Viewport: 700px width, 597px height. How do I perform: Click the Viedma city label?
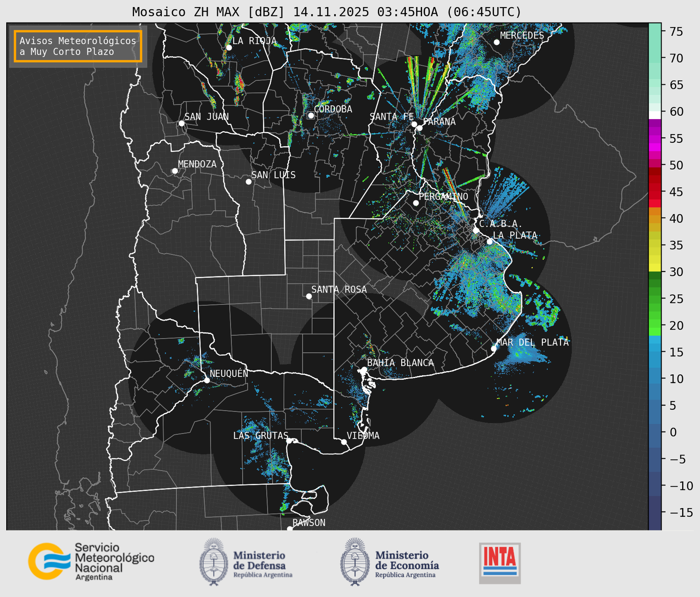pos(363,436)
